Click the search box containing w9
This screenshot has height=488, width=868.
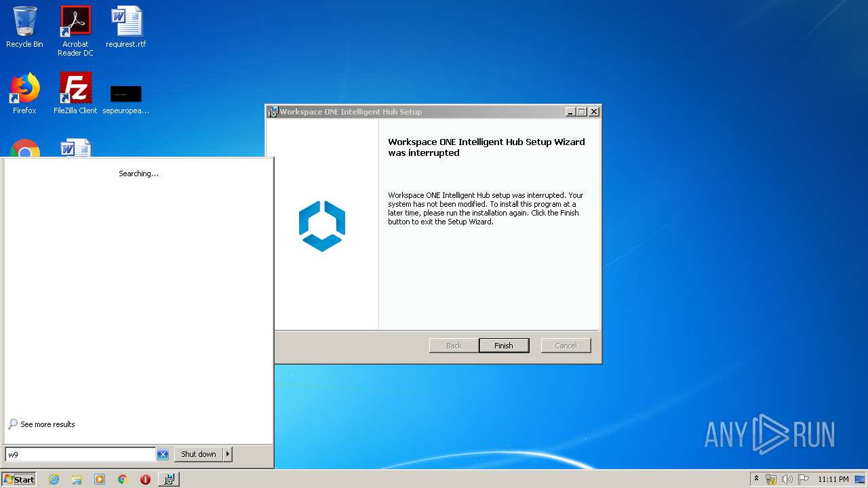[80, 454]
